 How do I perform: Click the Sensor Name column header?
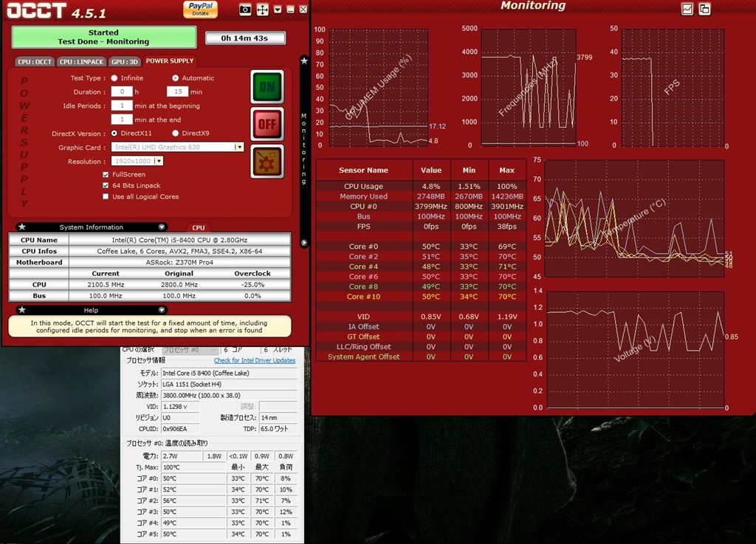tap(363, 170)
